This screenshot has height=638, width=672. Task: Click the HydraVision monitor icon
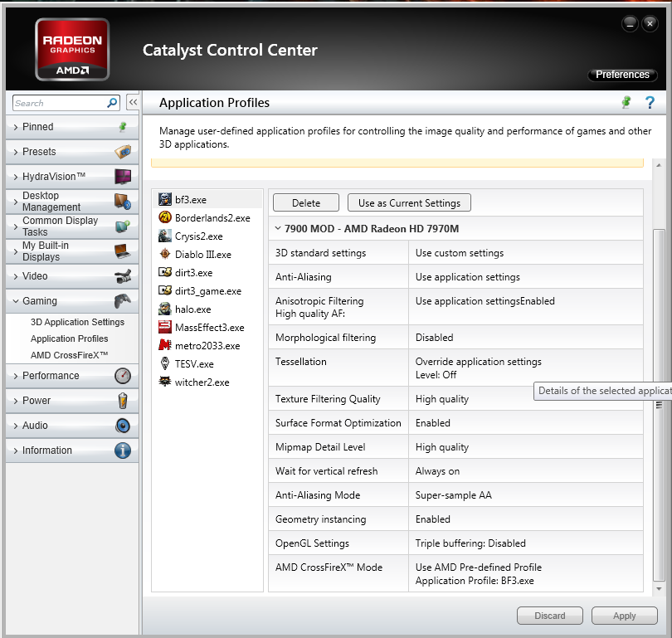tap(123, 177)
